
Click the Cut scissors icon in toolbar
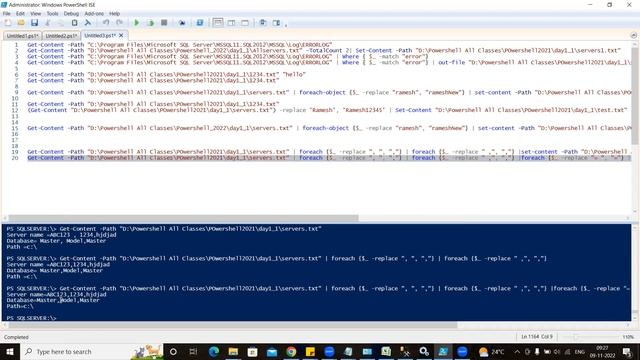coord(48,23)
